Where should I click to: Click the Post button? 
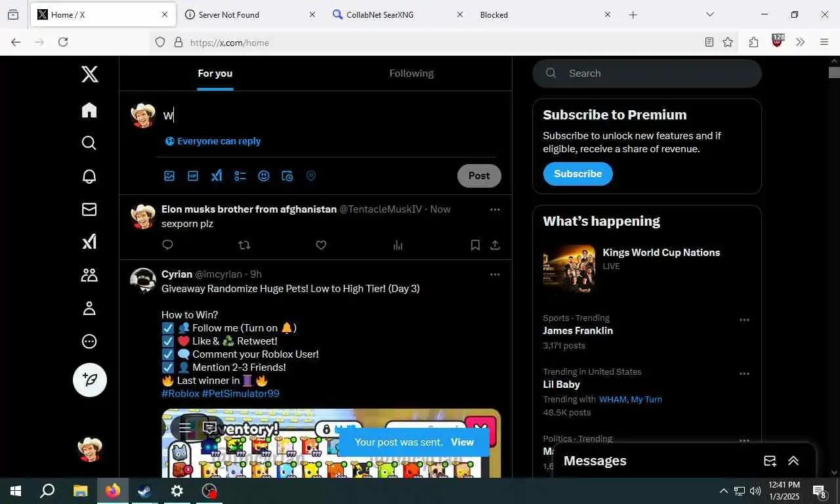pos(479,176)
